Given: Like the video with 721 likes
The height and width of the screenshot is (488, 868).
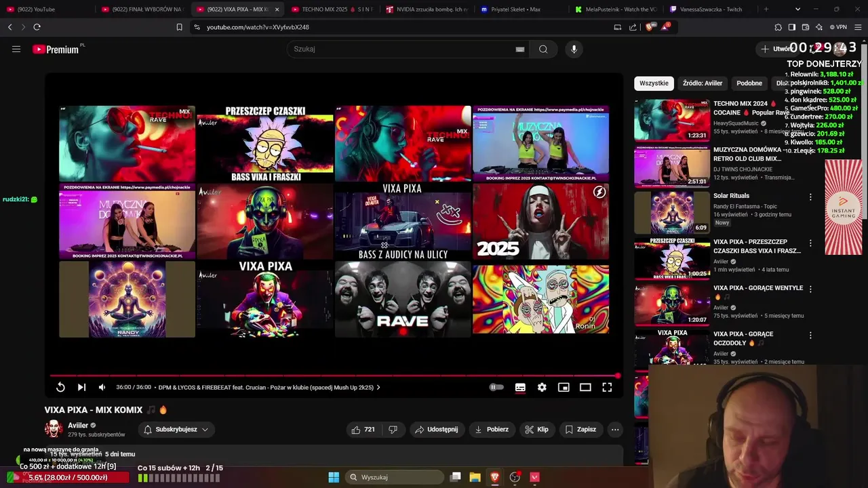Looking at the screenshot, I should coord(363,429).
